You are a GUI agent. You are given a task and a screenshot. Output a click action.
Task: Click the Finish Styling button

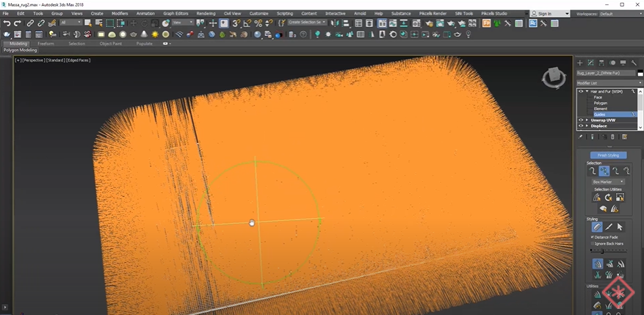pyautogui.click(x=607, y=155)
